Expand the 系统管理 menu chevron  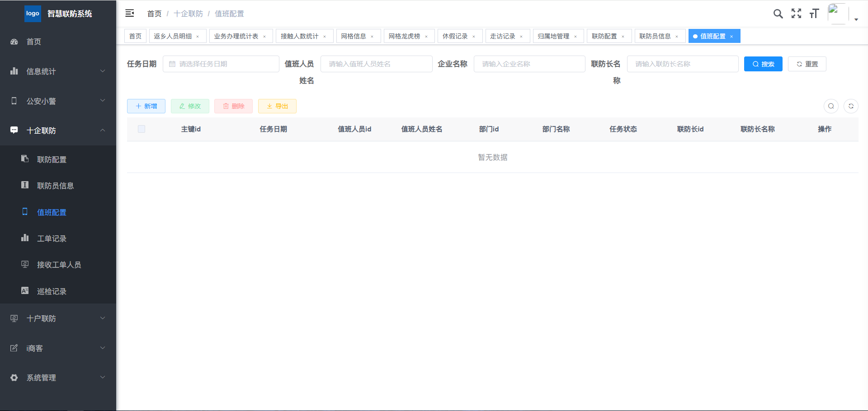click(x=103, y=377)
